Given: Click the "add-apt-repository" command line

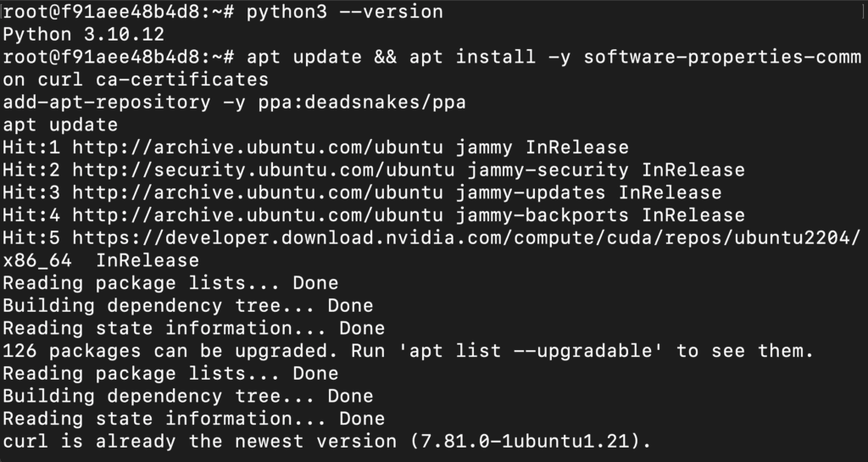Looking at the screenshot, I should coord(235,102).
